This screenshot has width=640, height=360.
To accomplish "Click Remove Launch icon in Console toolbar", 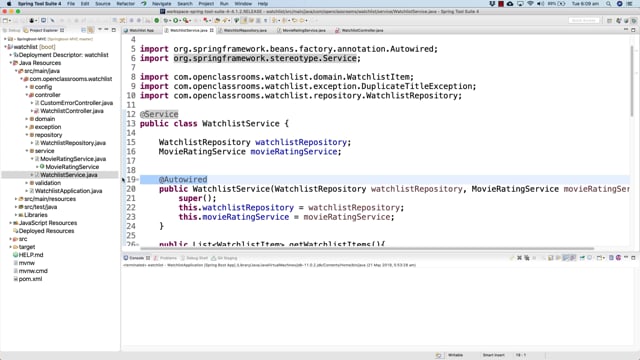I will click(x=519, y=258).
